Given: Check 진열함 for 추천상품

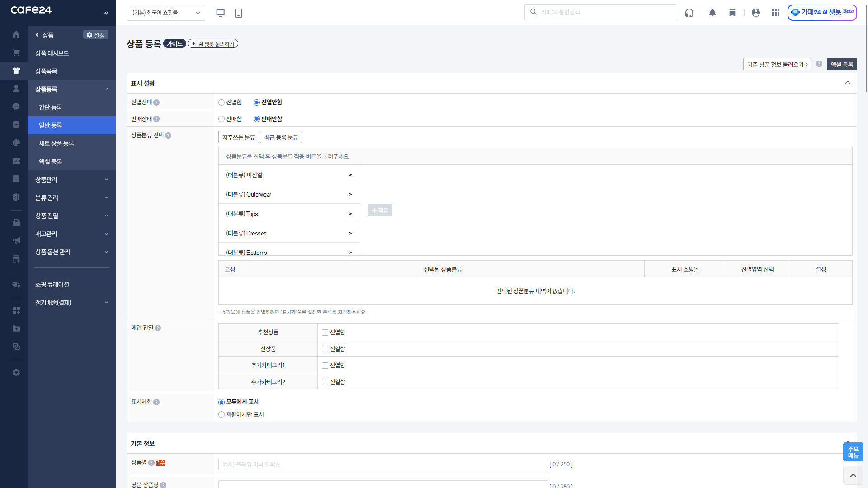Looking at the screenshot, I should click(325, 333).
